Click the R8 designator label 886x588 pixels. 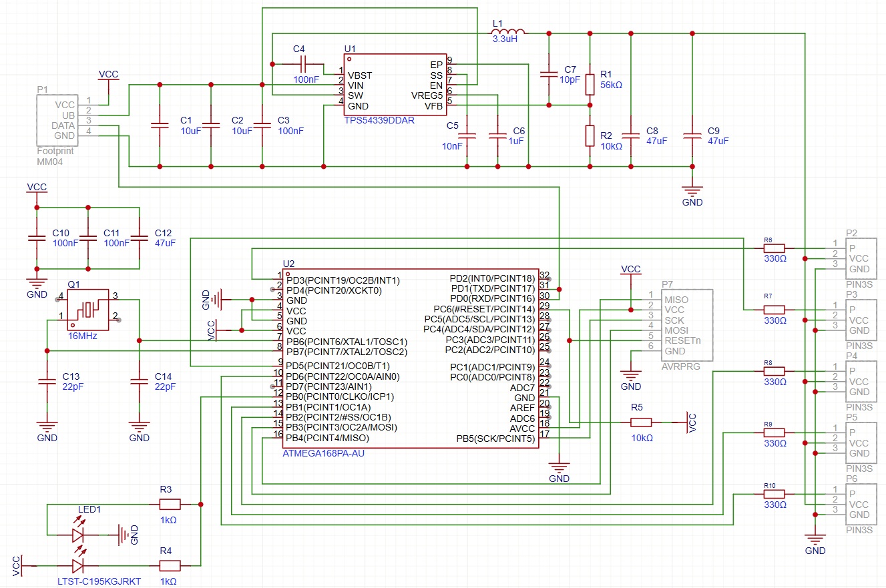pos(768,362)
